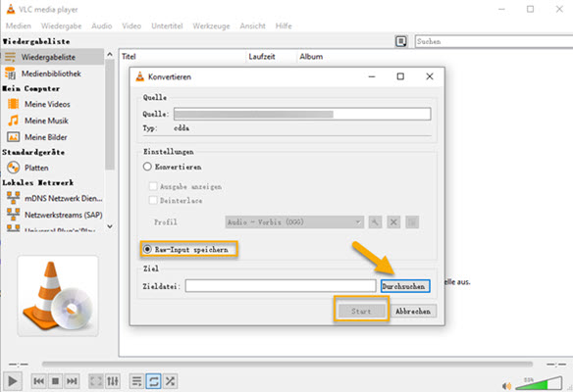Click the Abbrechen button

[413, 311]
